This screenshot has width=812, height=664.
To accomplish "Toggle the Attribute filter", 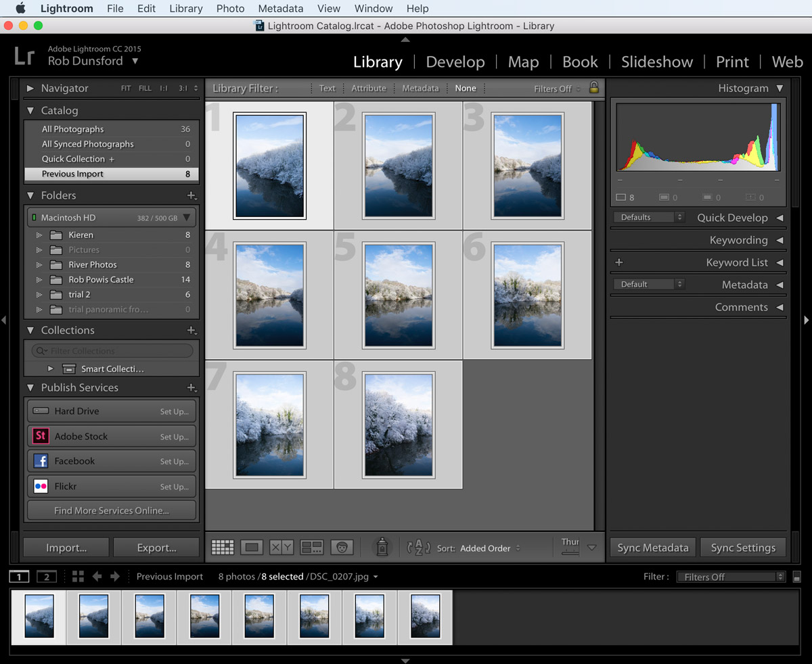I will (x=369, y=88).
